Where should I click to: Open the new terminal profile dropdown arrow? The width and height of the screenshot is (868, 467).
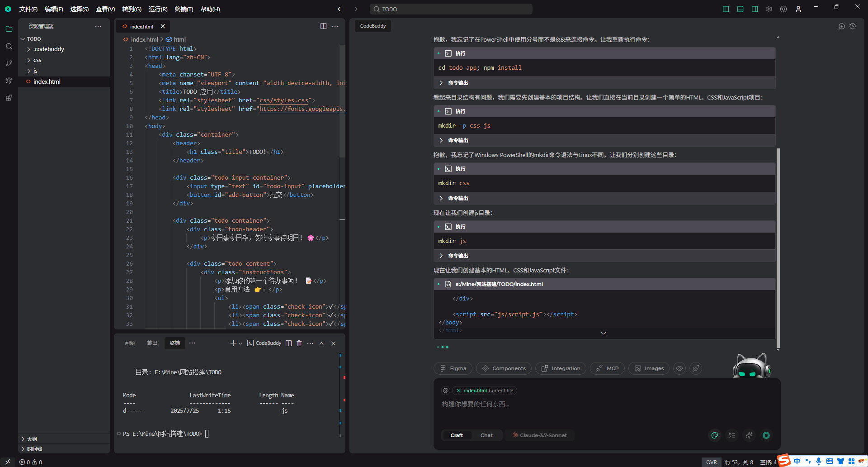(241, 343)
